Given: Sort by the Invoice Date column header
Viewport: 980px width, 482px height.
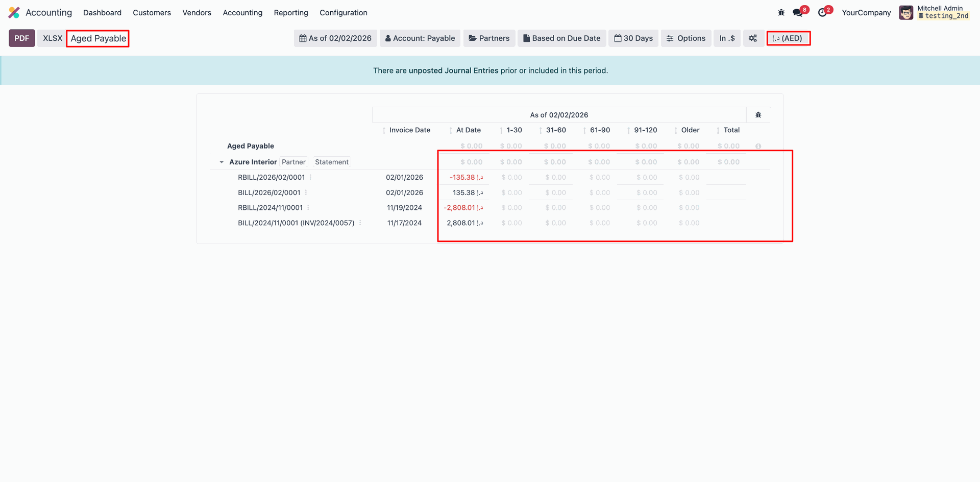Looking at the screenshot, I should [x=409, y=130].
